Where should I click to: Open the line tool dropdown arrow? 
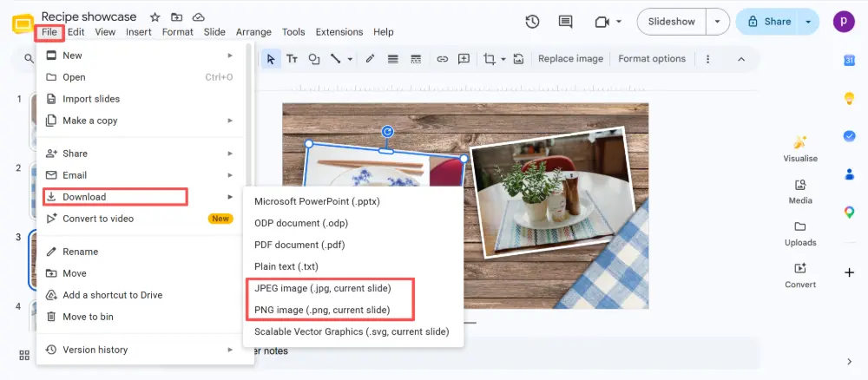pyautogui.click(x=350, y=59)
